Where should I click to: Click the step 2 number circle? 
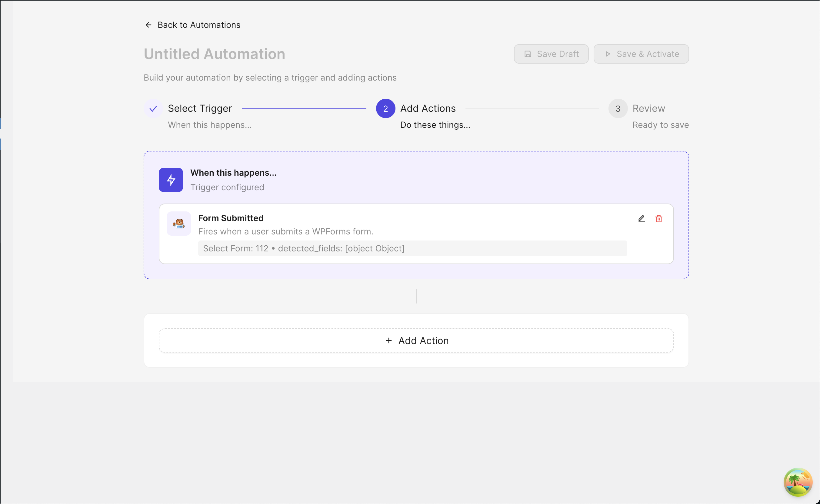pos(385,109)
